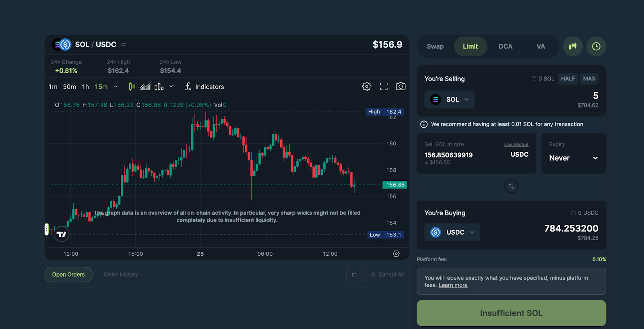Open the USDC buying token selector
644x329 pixels.
coord(452,232)
